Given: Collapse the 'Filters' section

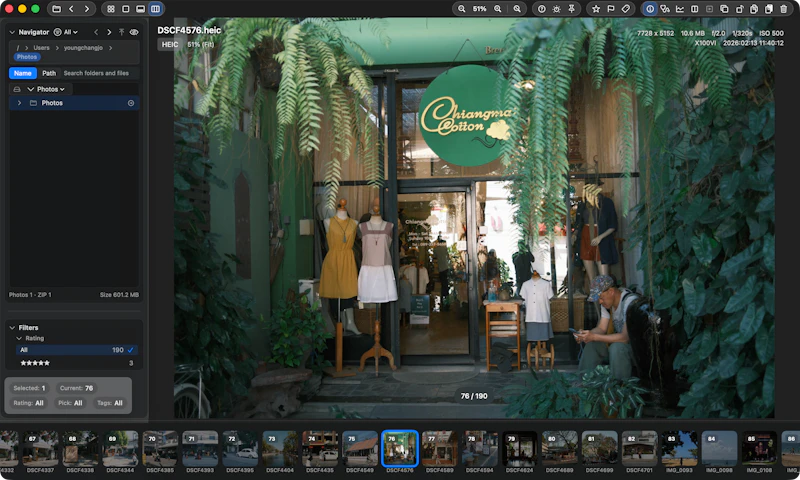Looking at the screenshot, I should [12, 327].
